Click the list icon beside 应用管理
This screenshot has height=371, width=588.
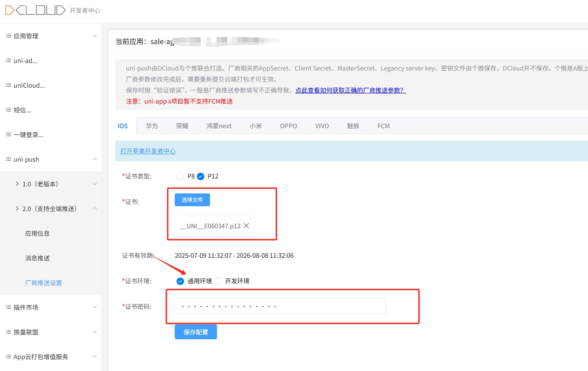coord(8,36)
